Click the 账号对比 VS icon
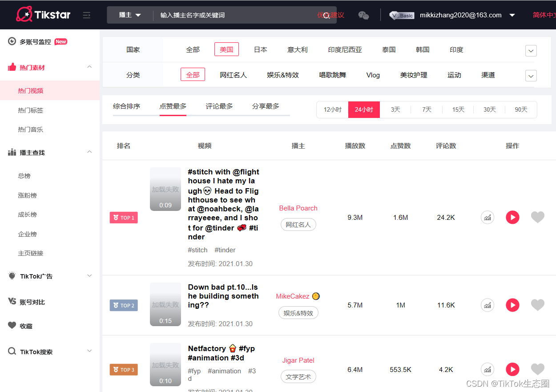Screen dimensions: 556x392 [12, 301]
